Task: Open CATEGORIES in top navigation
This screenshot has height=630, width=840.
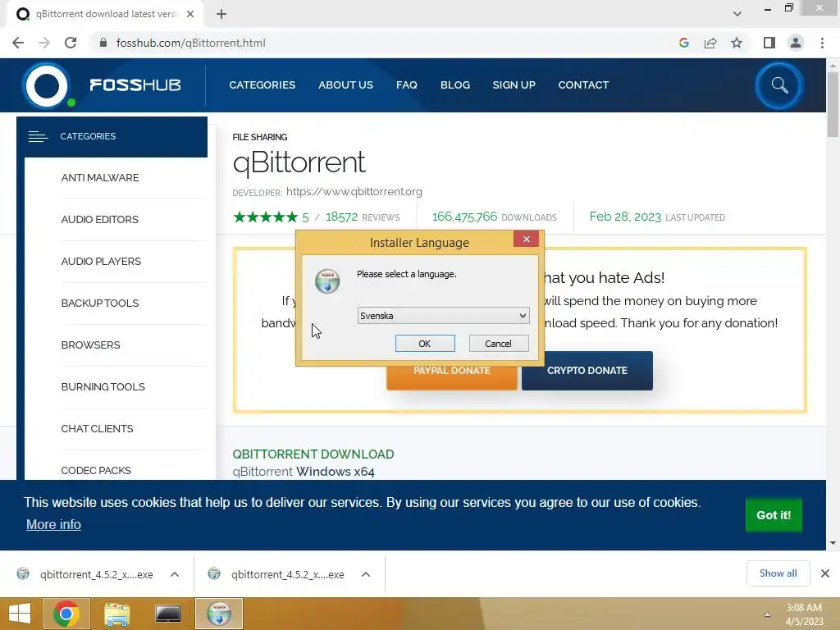Action: click(x=262, y=85)
